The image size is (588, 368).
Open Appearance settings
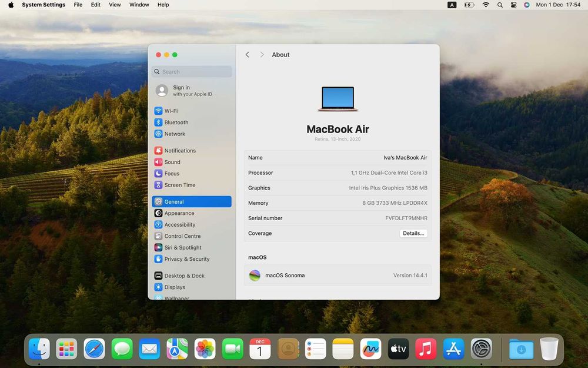pyautogui.click(x=192, y=213)
